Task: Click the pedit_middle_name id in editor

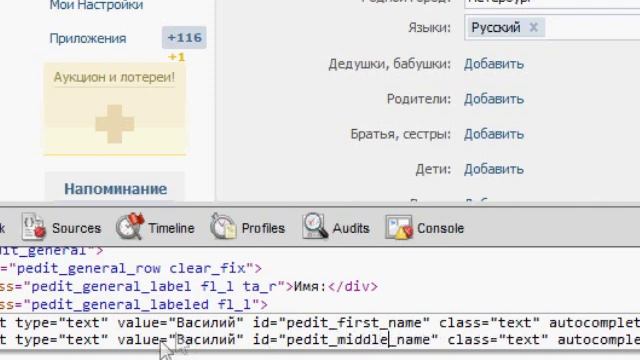Action: (358, 340)
